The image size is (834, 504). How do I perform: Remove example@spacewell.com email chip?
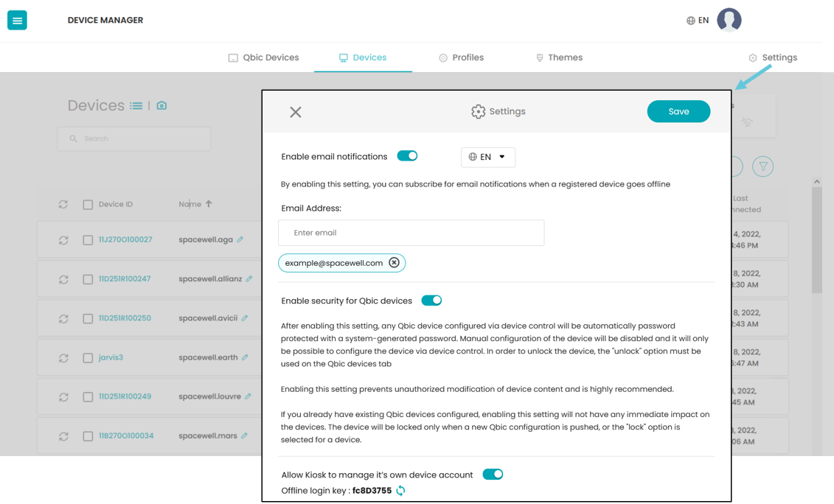[x=394, y=262]
